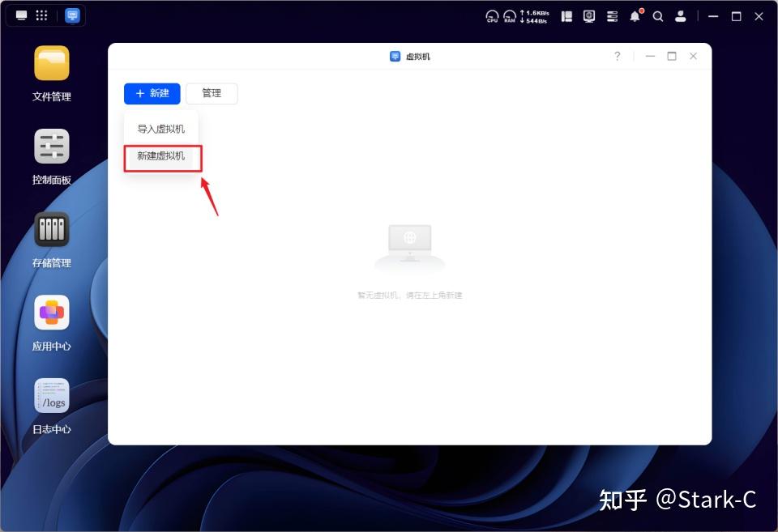Screen dimensions: 778x532
Task: Click the empty-state virtual machine illustration
Action: point(410,246)
